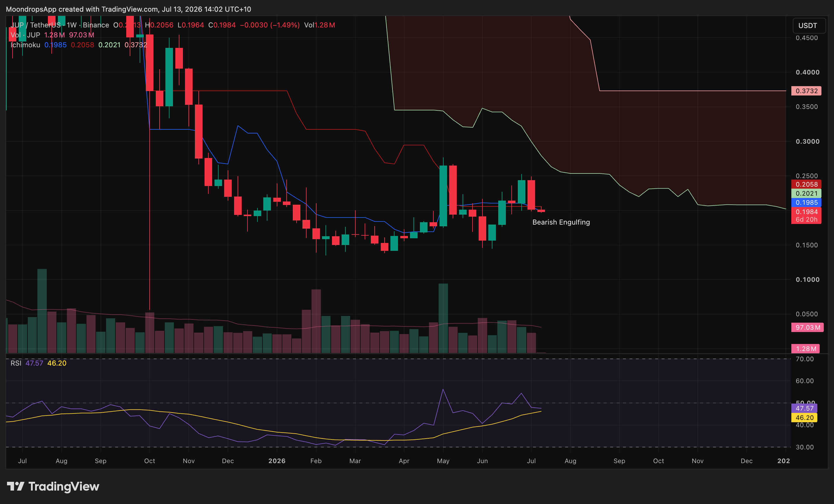Click the 0.1984 current price label
The height and width of the screenshot is (504, 834).
(x=806, y=212)
